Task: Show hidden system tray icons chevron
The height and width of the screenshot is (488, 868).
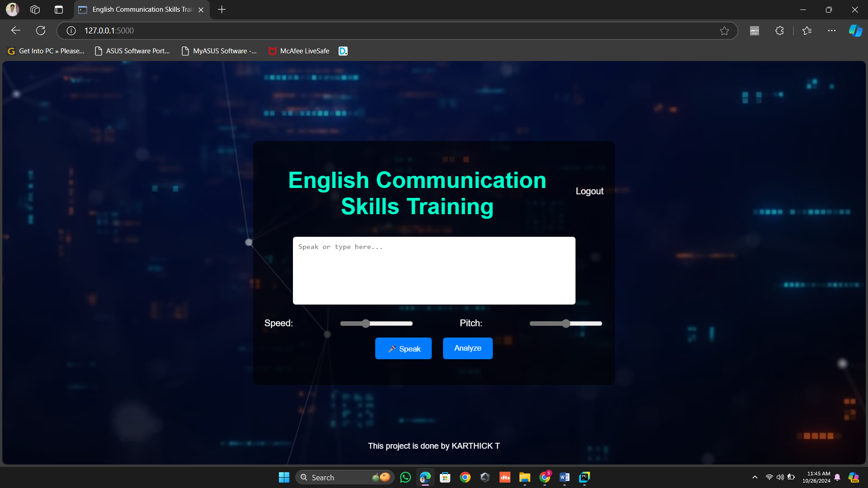Action: (755, 477)
